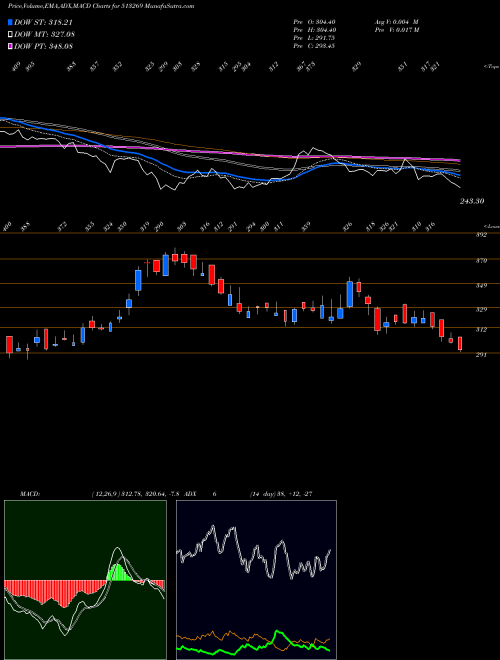Click the blue DOW ST legend swatch
This screenshot has height=660, width=500.
pyautogui.click(x=10, y=22)
